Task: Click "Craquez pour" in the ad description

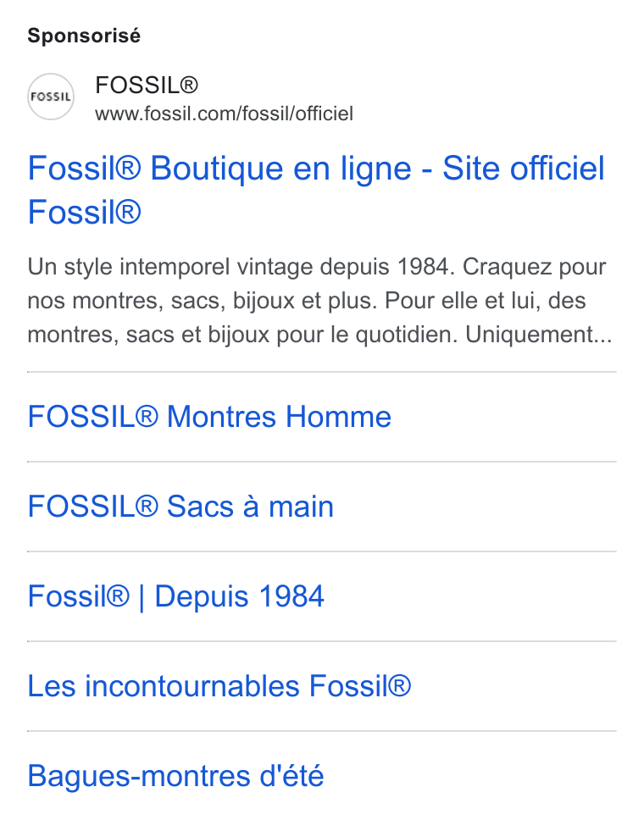Action: click(534, 267)
